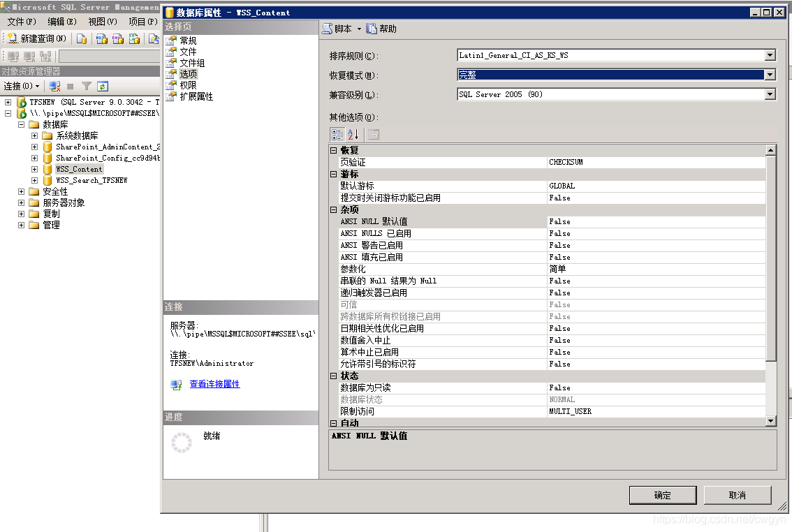This screenshot has height=532, width=792.
Task: Select the 选项 page
Action: tap(188, 74)
